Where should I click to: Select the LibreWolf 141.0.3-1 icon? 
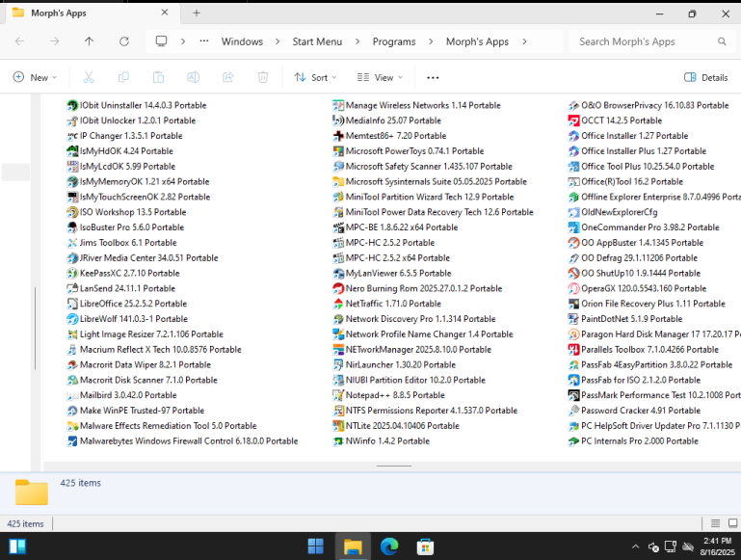click(72, 319)
